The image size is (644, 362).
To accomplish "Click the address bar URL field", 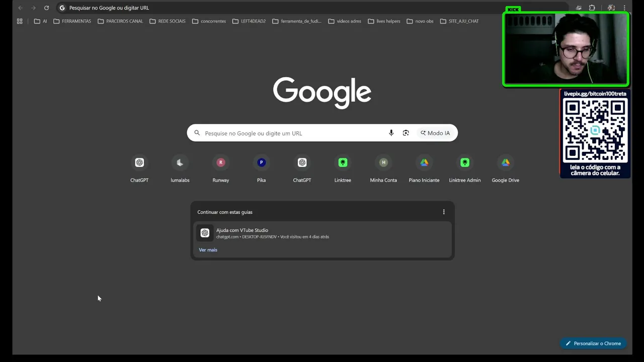I will 312,8.
